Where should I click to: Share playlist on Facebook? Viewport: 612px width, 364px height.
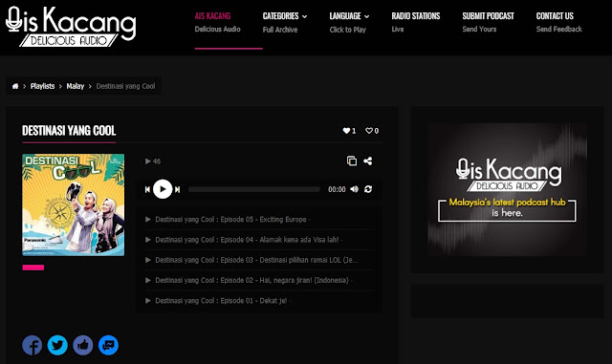[x=32, y=345]
